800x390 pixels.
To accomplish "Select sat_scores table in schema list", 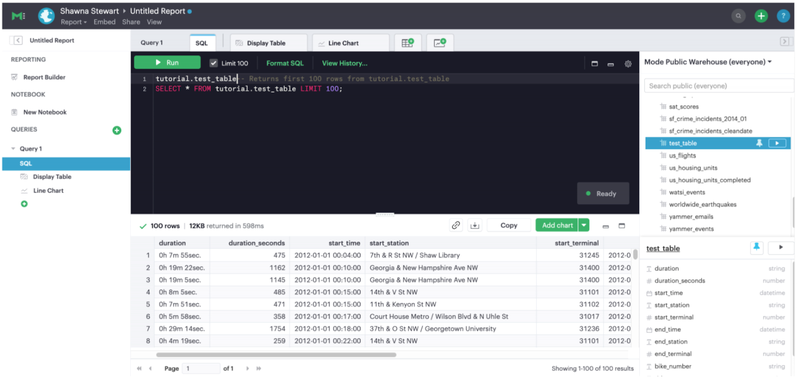I will (684, 107).
